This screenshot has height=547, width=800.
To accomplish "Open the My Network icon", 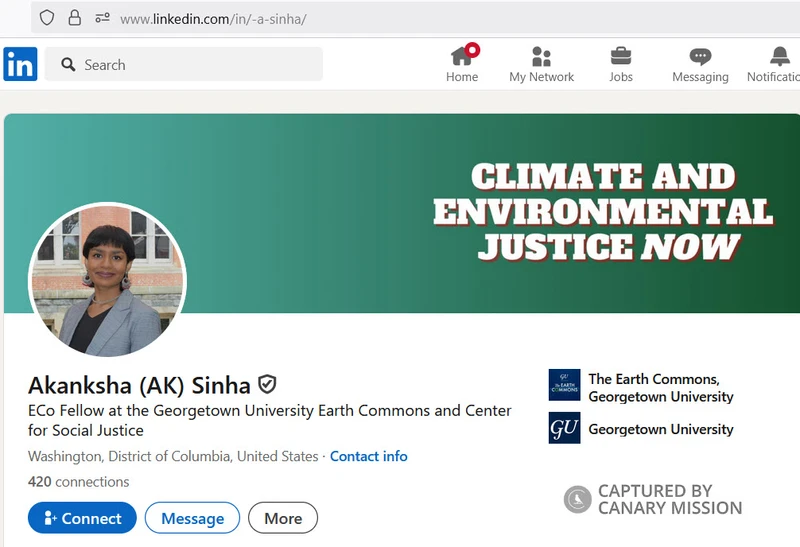I will coord(541,56).
